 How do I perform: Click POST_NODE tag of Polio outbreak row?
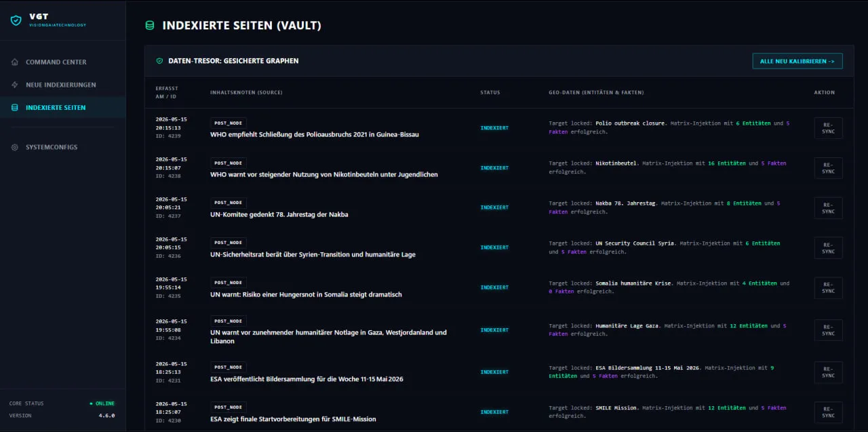pos(229,123)
